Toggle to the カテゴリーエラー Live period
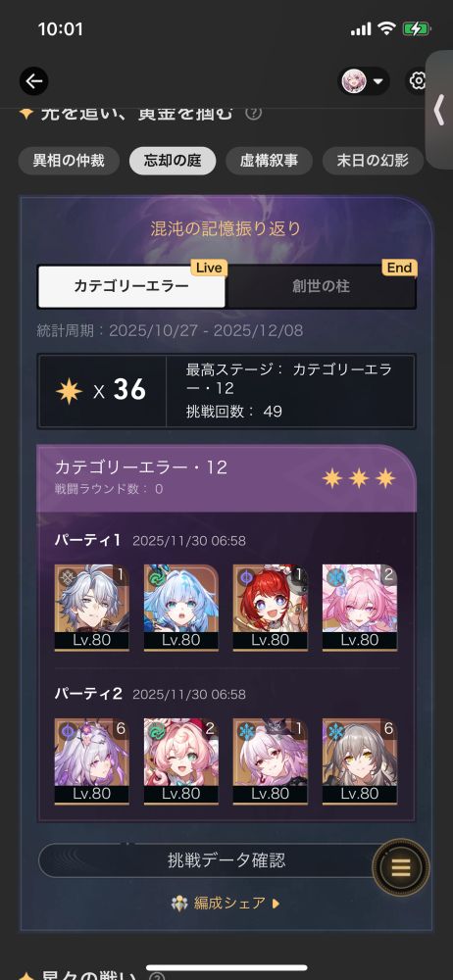 (x=131, y=286)
